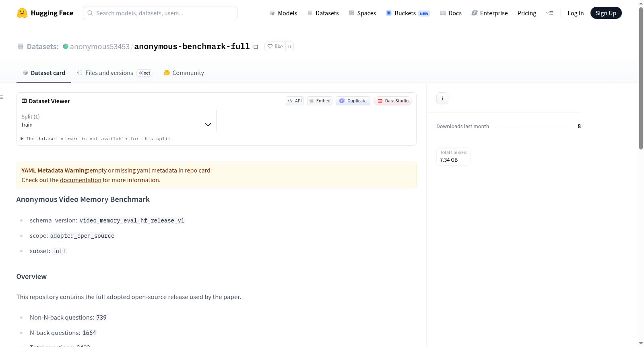Copy dataset name with the copy icon

[x=255, y=46]
